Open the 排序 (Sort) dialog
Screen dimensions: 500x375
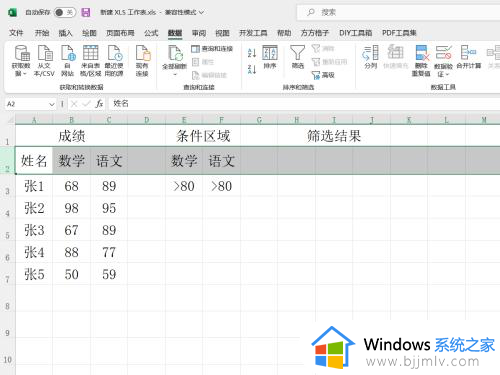(x=270, y=57)
